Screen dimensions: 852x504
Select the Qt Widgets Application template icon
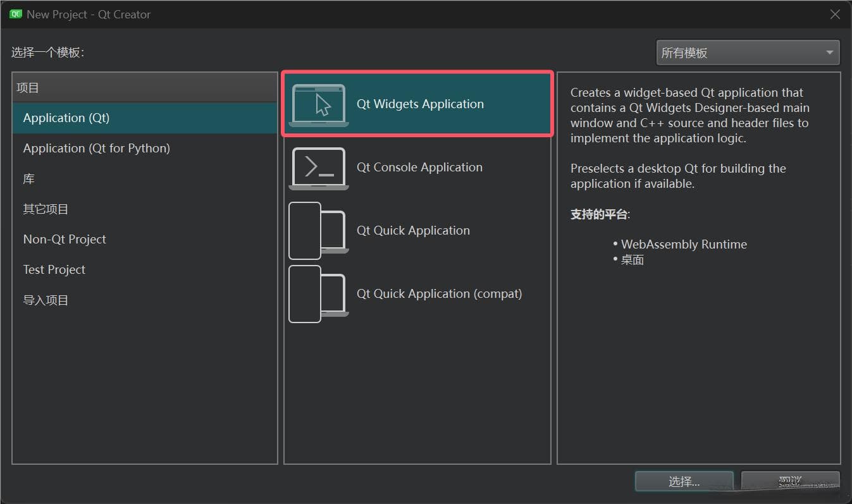319,105
